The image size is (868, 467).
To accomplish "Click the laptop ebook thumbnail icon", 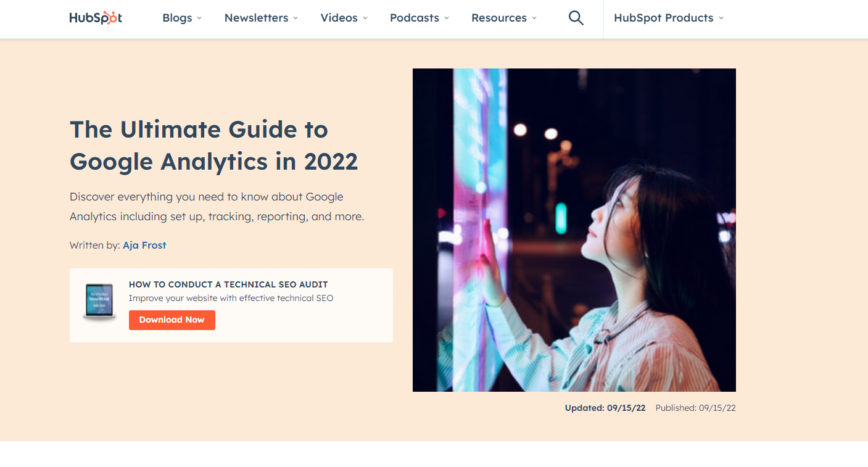I will pos(99,302).
